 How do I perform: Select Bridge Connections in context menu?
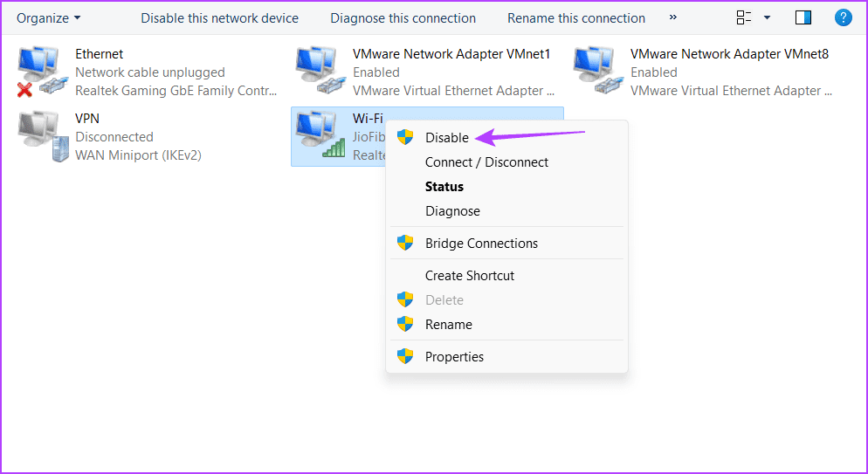pos(481,243)
